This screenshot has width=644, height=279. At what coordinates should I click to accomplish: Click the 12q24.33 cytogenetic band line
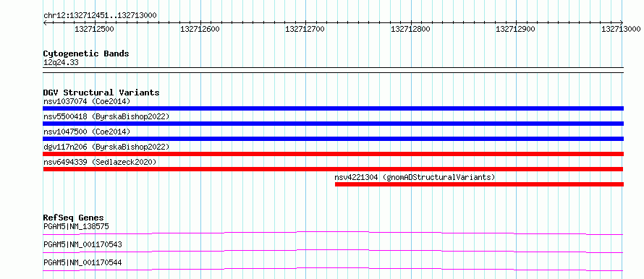[x=333, y=69]
